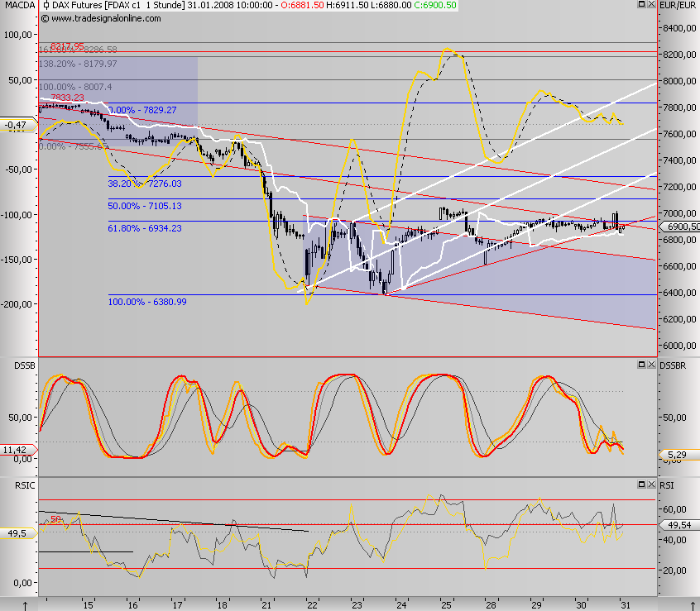Click the 6000,00 price axis label
The height and width of the screenshot is (611, 700).
pyautogui.click(x=679, y=346)
